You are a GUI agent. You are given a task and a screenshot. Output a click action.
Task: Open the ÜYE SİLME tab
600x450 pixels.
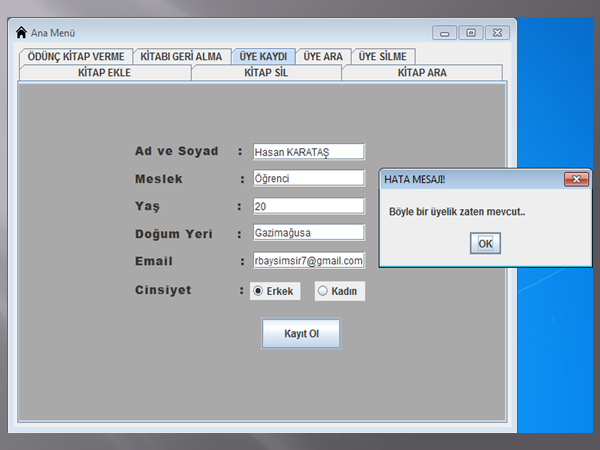383,56
